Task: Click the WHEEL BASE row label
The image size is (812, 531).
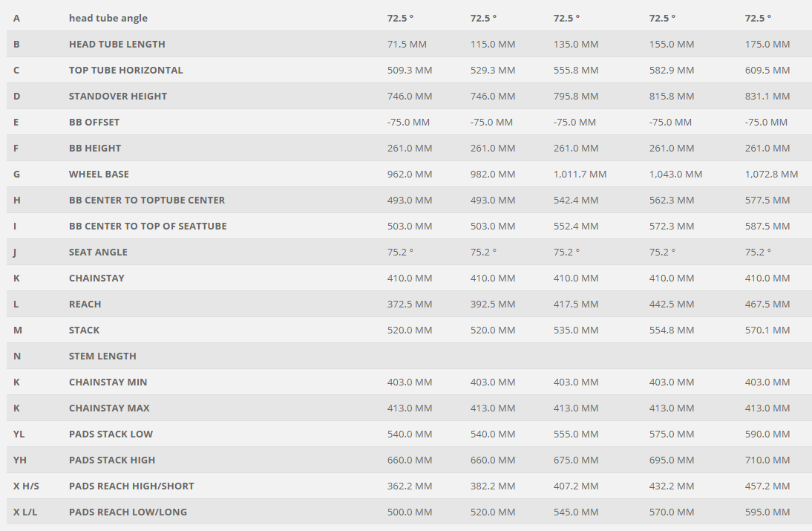Action: coord(99,174)
